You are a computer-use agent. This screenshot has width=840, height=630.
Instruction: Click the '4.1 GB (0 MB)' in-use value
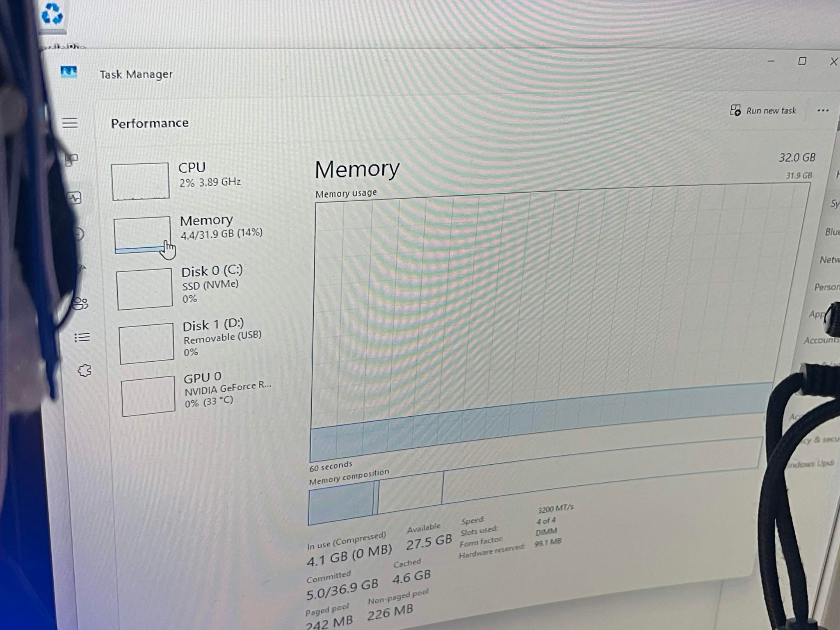click(x=349, y=555)
